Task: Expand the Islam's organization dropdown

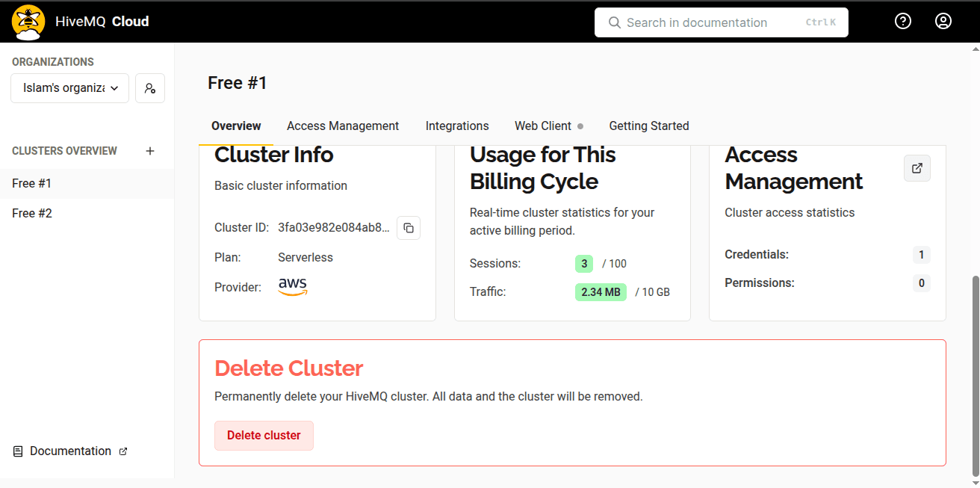Action: 69,88
